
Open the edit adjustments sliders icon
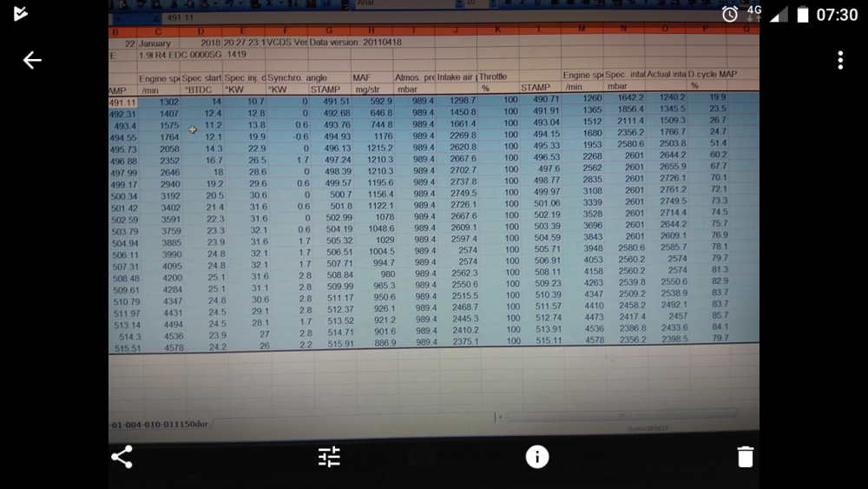click(329, 457)
